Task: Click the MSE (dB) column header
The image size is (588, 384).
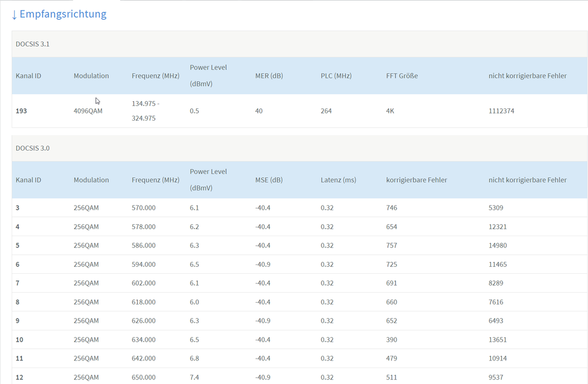Action: [269, 180]
